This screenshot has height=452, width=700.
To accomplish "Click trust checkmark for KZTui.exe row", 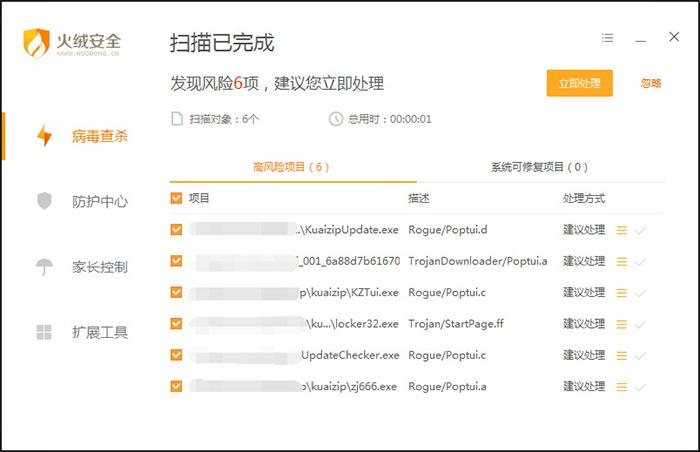I will click(x=640, y=293).
